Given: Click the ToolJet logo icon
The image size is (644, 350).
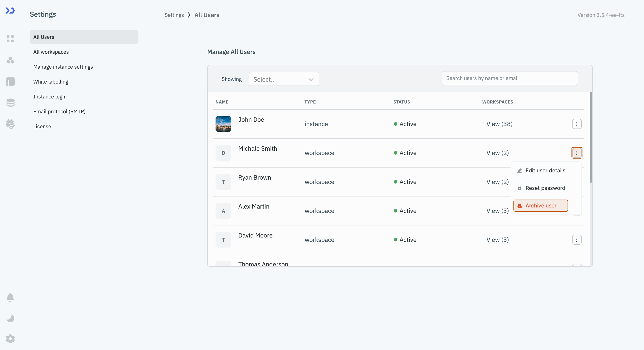Looking at the screenshot, I should coord(10,11).
